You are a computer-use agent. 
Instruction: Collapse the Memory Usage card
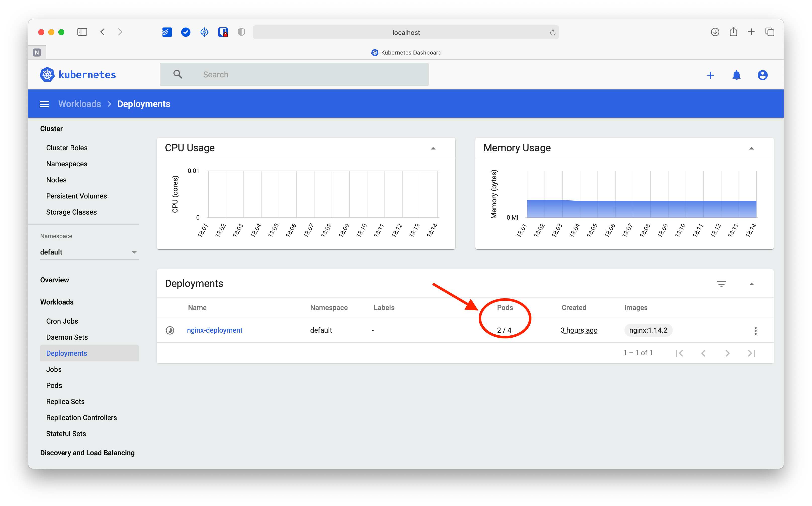pyautogui.click(x=751, y=148)
